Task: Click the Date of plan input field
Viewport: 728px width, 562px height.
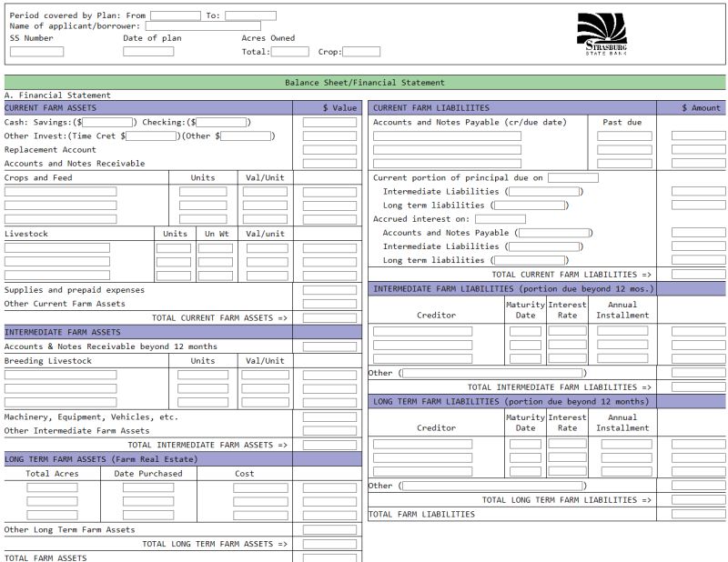Action: coord(148,52)
